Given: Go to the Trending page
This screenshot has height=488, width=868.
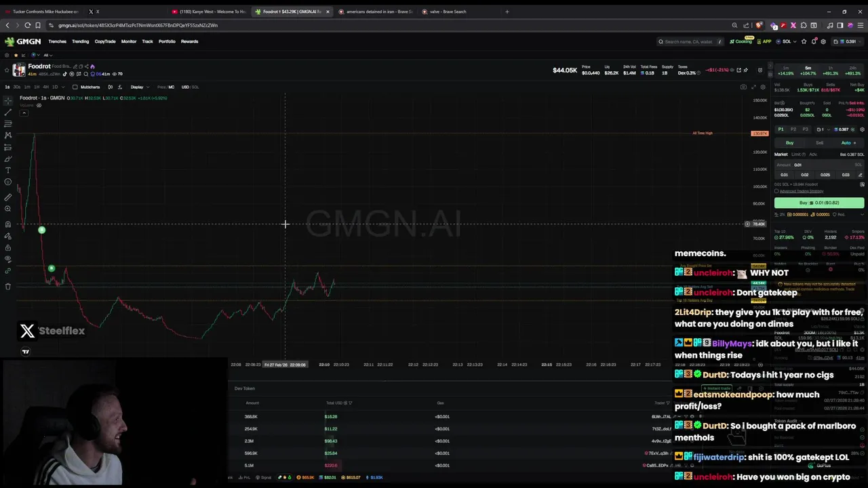Looking at the screenshot, I should point(80,41).
